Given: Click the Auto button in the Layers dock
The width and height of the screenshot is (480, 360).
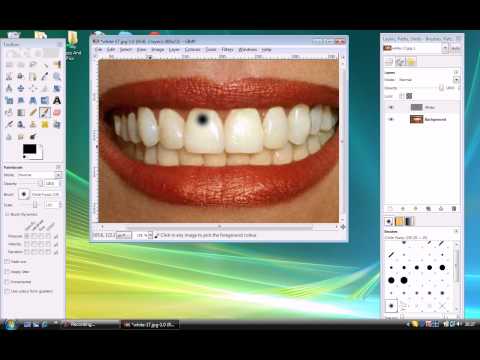Looking at the screenshot, I should click(455, 49).
